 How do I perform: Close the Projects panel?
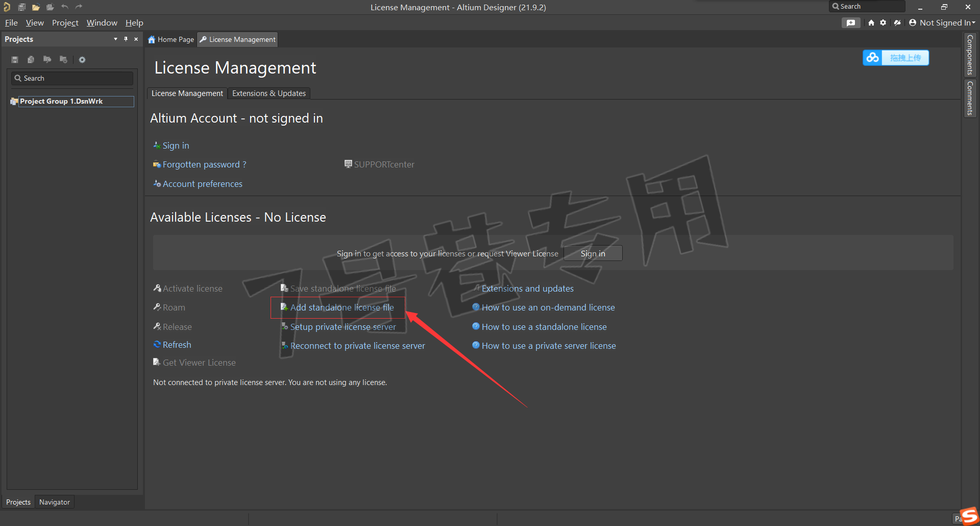point(136,39)
